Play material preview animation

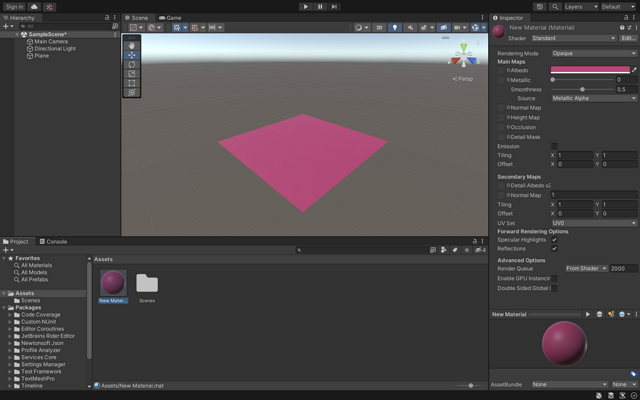pyautogui.click(x=588, y=314)
